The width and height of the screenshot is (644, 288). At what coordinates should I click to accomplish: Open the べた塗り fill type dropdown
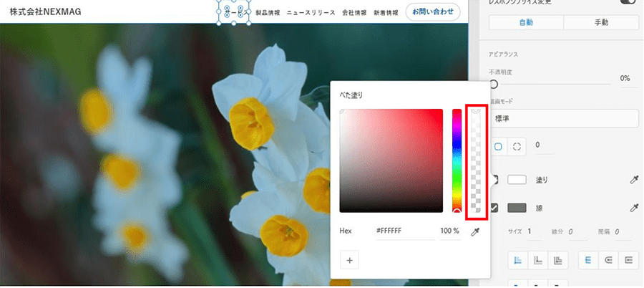(x=351, y=95)
